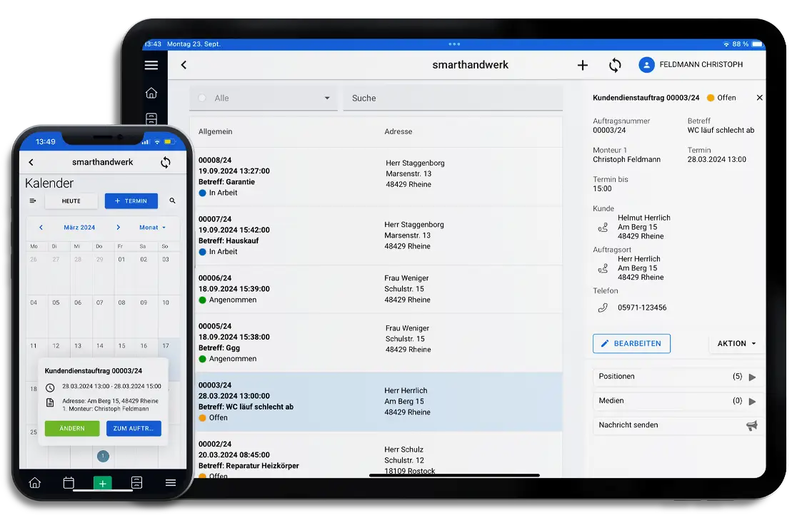
Task: Open the Monat view selector
Action: click(x=152, y=228)
